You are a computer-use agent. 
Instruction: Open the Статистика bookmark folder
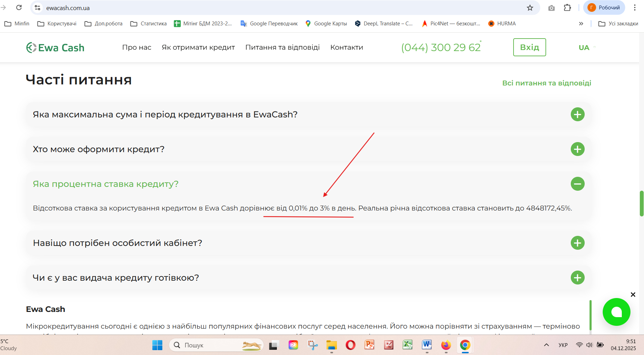click(x=149, y=24)
